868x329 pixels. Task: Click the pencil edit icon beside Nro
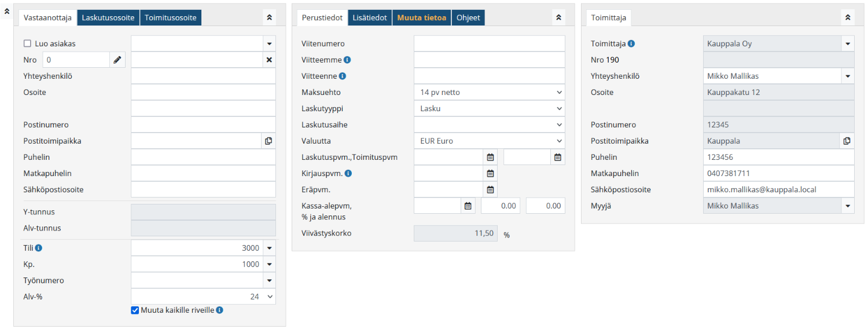click(117, 60)
